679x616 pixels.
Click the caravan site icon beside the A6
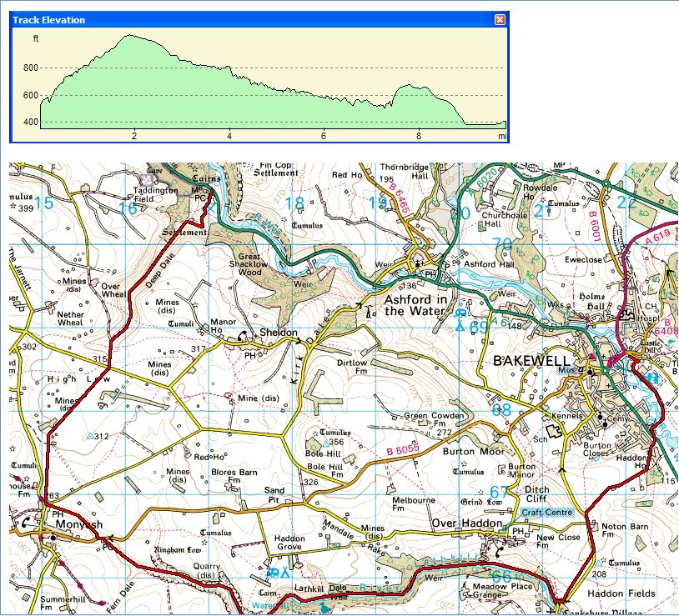point(460,313)
